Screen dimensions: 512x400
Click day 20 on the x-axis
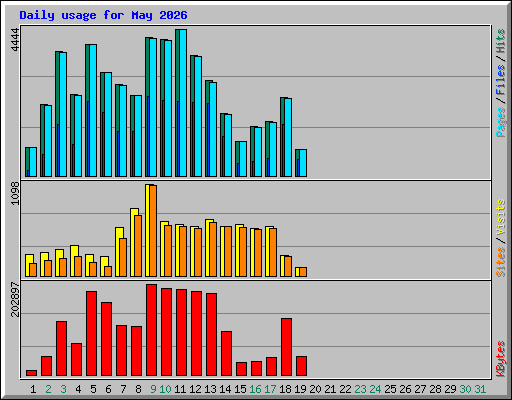(x=315, y=389)
